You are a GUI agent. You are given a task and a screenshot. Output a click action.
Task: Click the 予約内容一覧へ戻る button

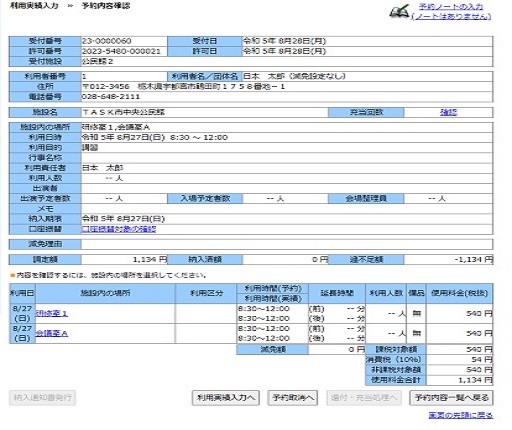pos(451,398)
